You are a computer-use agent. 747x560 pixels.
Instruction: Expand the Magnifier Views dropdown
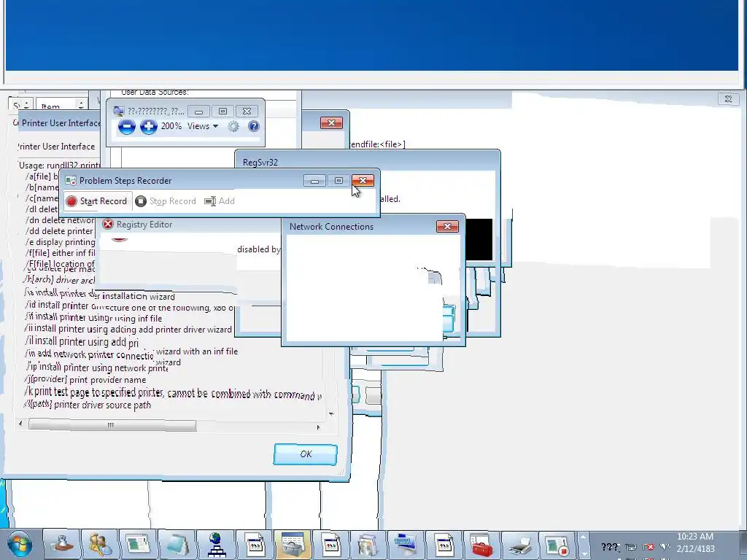203,126
